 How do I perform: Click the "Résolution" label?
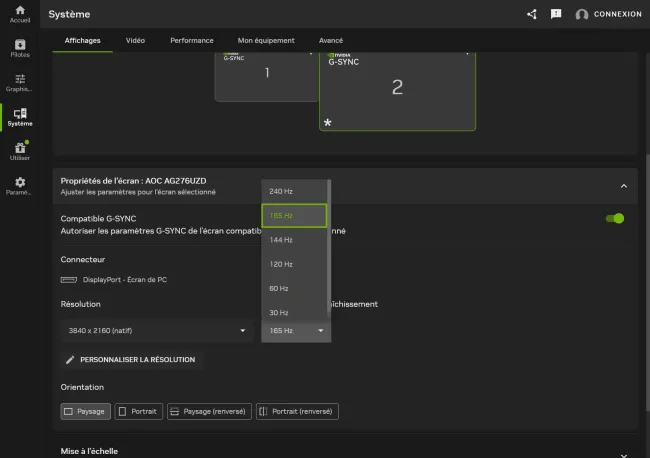(80, 304)
